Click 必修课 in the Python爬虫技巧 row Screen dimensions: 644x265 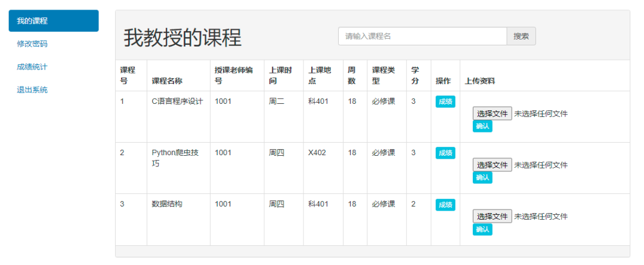click(383, 153)
